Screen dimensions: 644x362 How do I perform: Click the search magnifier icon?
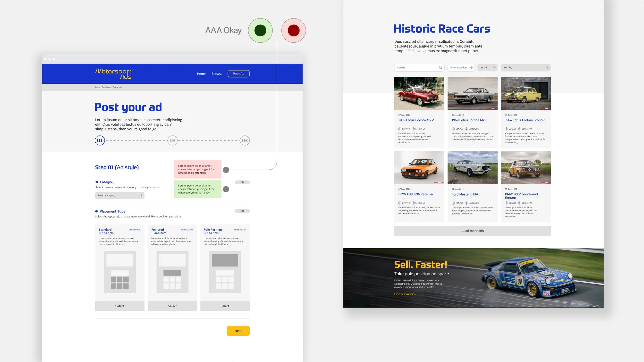click(x=440, y=68)
